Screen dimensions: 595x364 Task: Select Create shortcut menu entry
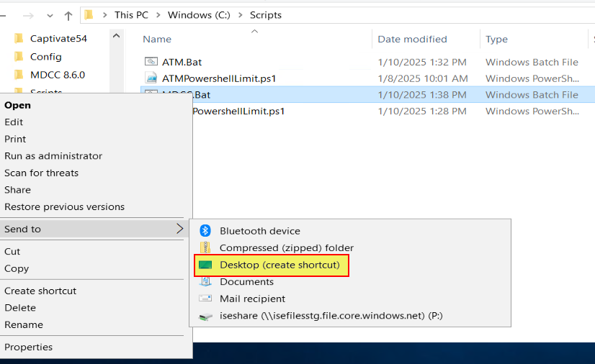click(x=40, y=291)
